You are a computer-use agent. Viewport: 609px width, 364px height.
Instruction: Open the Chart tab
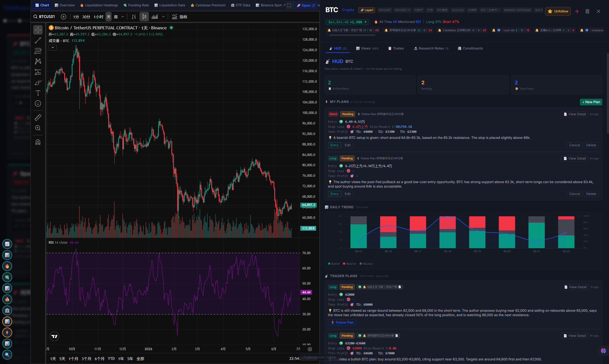[42, 5]
